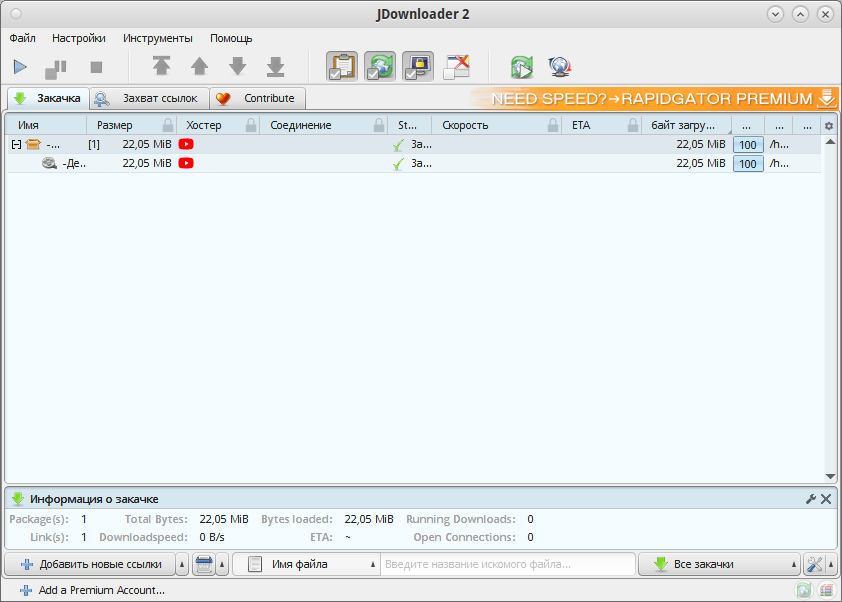Close the Информация о закачке panel

click(826, 499)
